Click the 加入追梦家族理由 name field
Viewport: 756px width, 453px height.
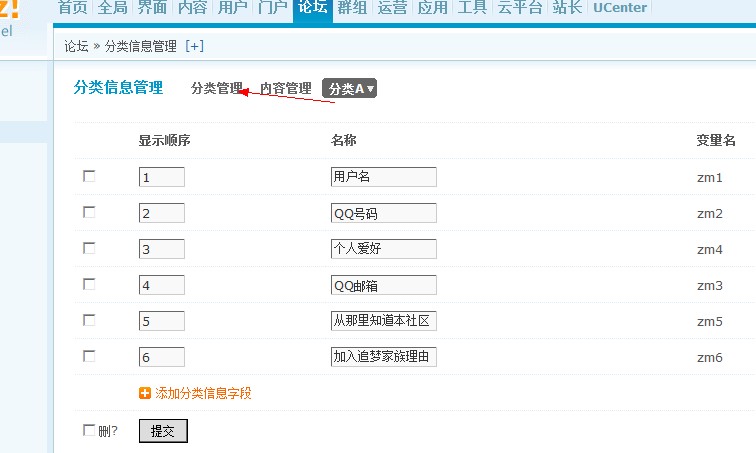click(x=384, y=357)
